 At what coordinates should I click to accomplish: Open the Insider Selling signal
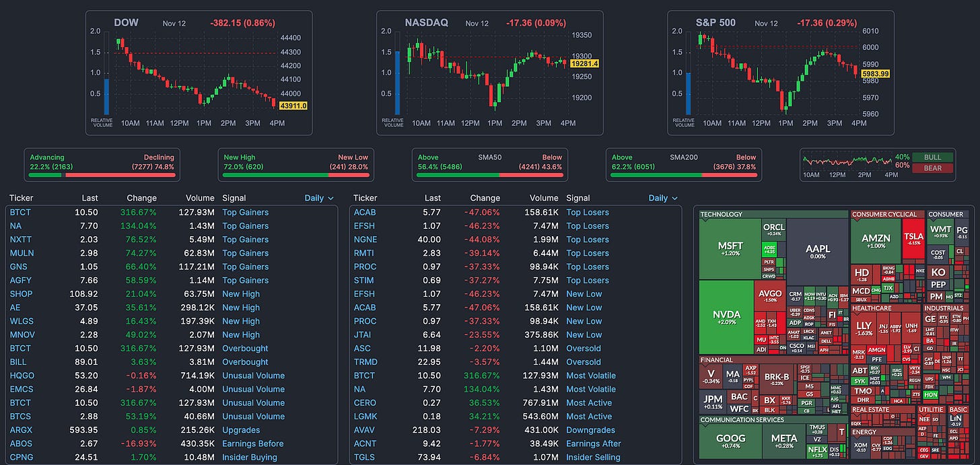tap(593, 457)
